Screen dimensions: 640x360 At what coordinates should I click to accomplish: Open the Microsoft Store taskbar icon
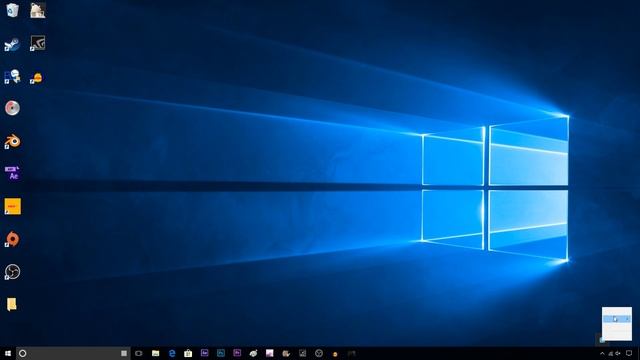(188, 353)
